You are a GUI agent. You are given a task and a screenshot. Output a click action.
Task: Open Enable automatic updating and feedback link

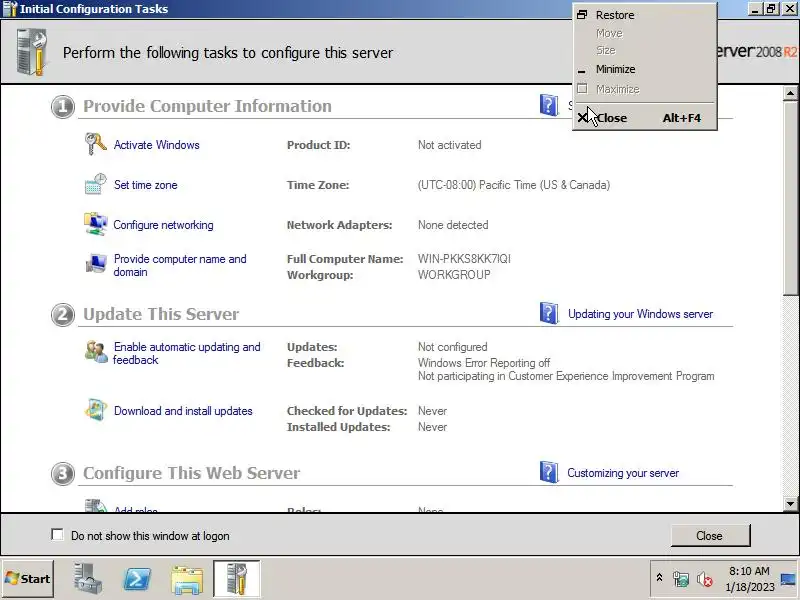pos(186,353)
